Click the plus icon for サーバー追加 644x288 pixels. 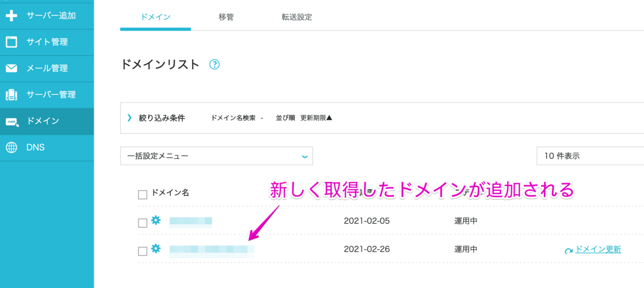11,16
